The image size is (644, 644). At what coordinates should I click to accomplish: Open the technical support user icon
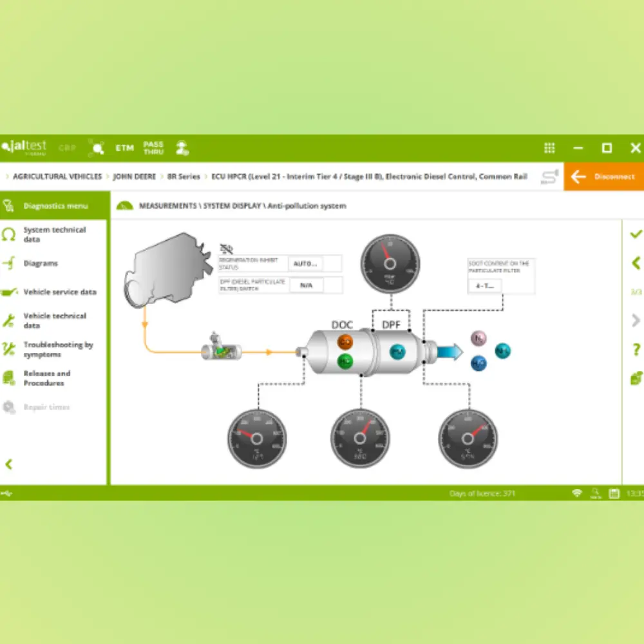tap(182, 148)
